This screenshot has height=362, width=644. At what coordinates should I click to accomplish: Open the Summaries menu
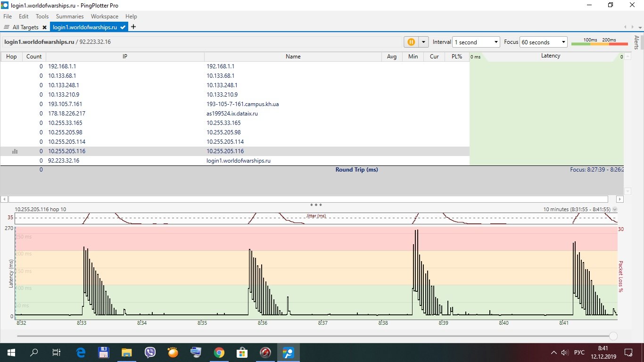coord(70,16)
